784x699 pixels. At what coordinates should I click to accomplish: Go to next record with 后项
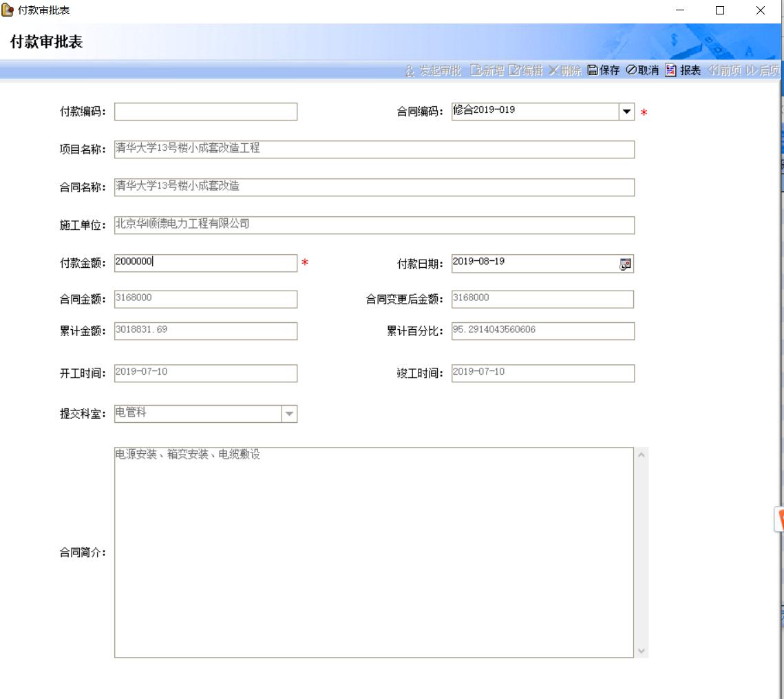tap(752, 70)
